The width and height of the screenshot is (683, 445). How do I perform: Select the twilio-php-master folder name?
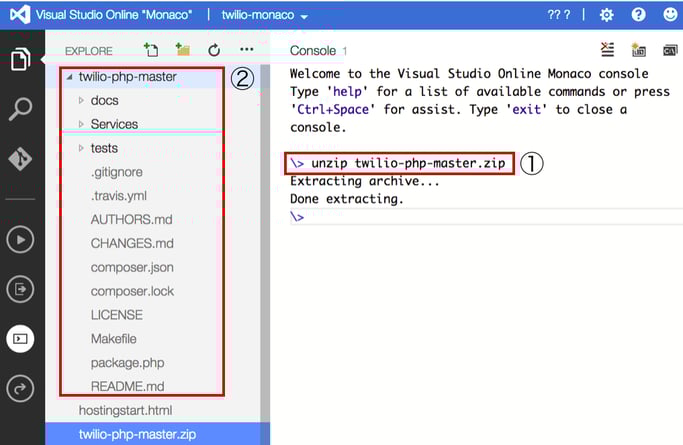coord(128,77)
